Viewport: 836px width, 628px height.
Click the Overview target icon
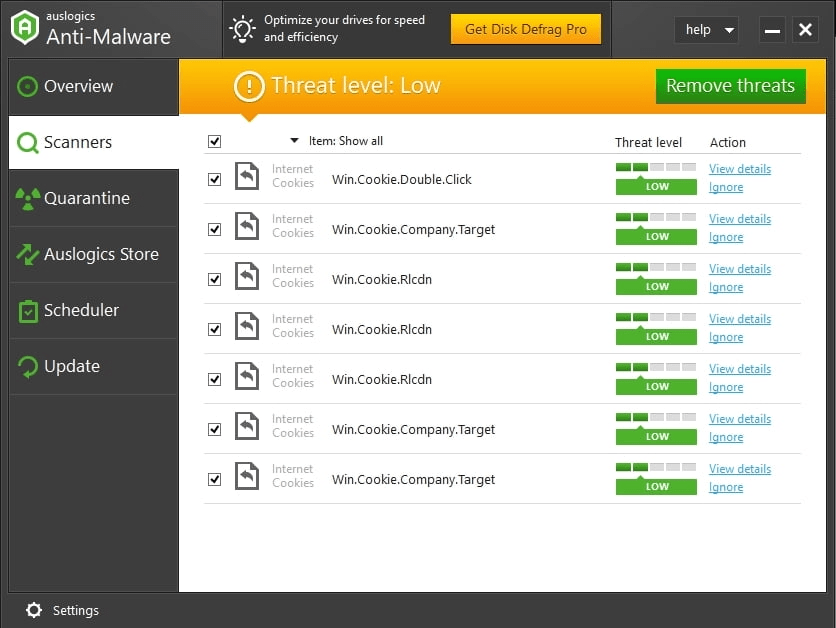point(27,86)
